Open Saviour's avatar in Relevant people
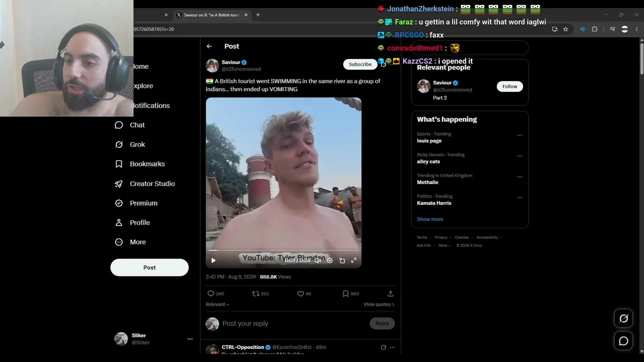This screenshot has height=362, width=644. 424,86
